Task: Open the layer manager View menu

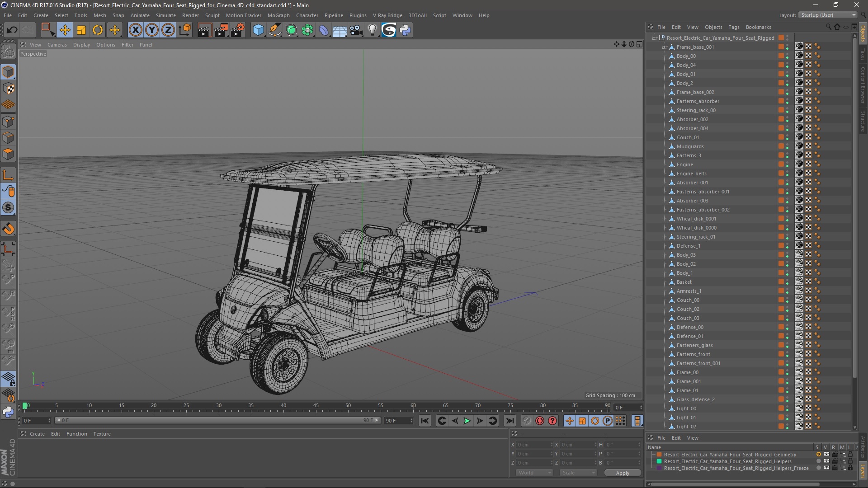Action: (x=693, y=438)
